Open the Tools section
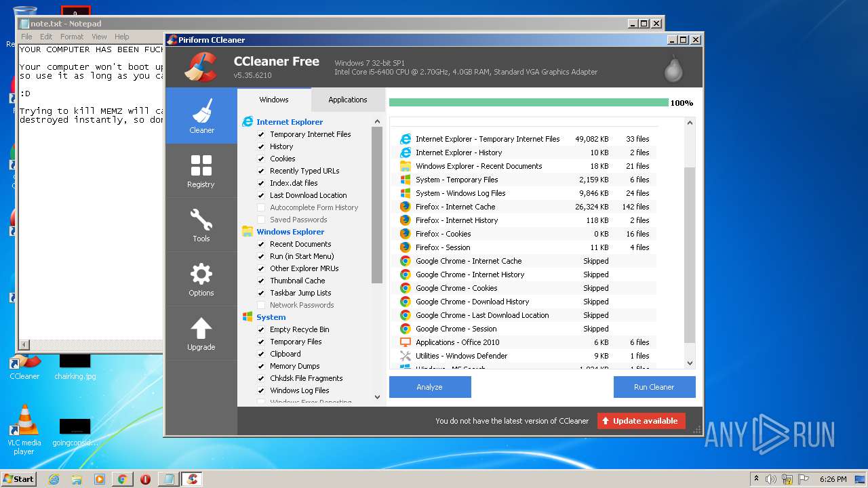 201,224
